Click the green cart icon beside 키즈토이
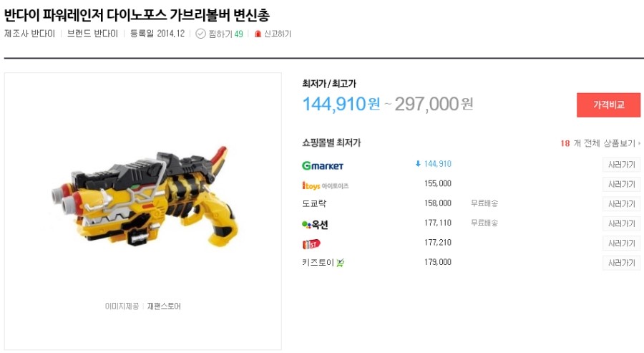The width and height of the screenshot is (644, 353). point(340,263)
